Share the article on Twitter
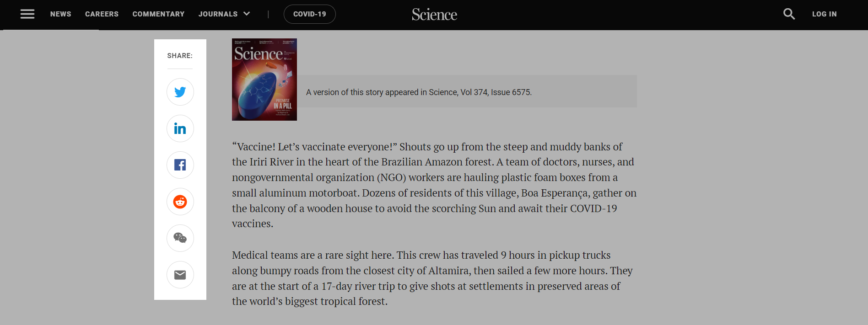 point(180,92)
